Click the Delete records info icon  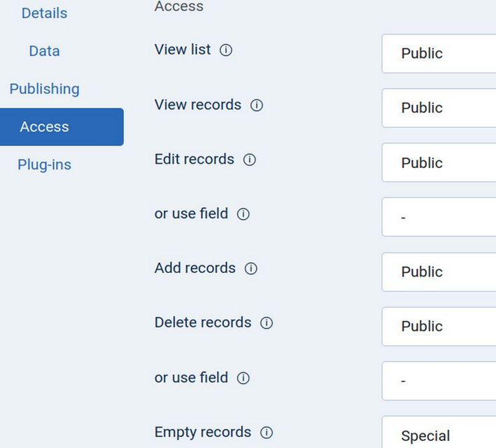(267, 323)
